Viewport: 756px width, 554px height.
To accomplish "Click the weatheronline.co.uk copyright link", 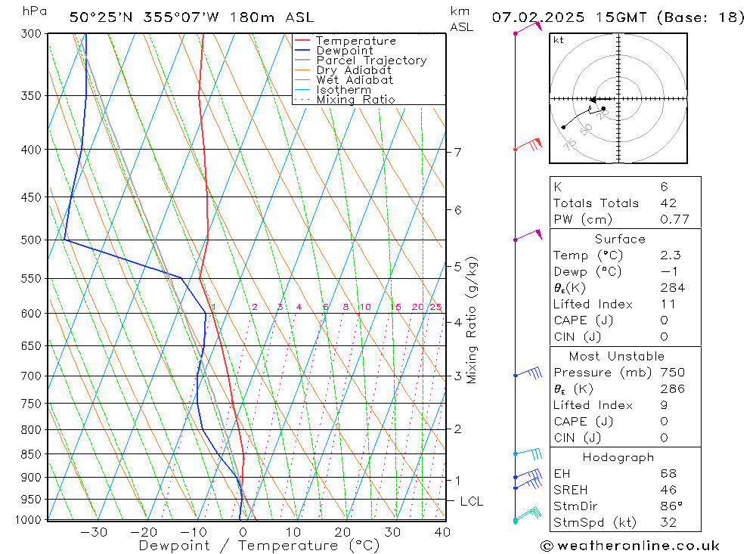I will click(x=630, y=546).
